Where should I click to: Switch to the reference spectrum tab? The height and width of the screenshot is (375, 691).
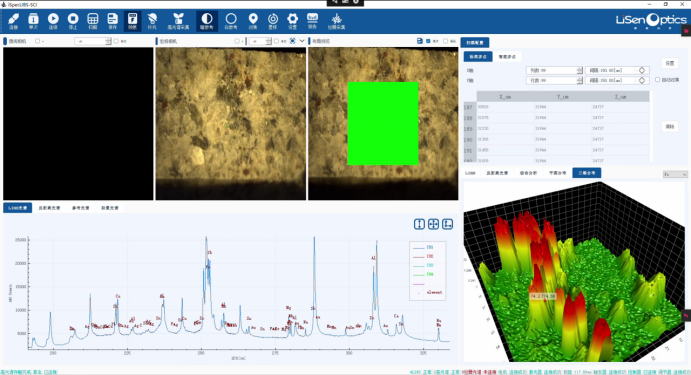81,208
